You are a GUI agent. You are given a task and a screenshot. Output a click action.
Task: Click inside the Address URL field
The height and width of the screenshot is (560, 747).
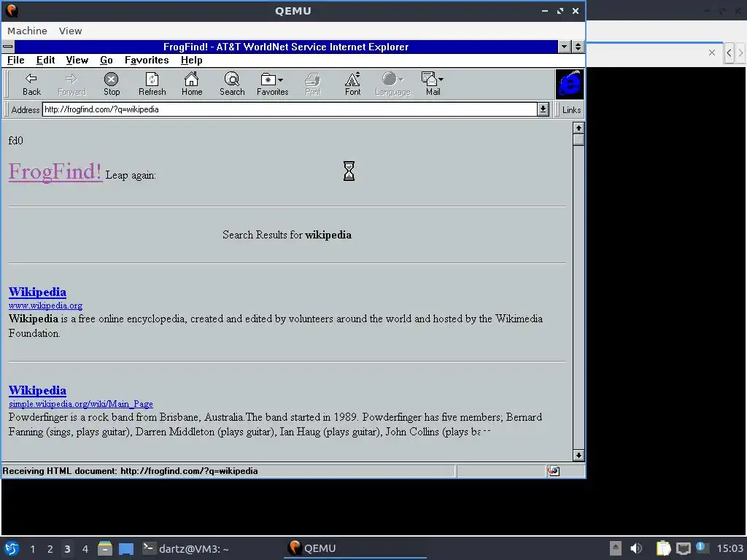click(290, 109)
